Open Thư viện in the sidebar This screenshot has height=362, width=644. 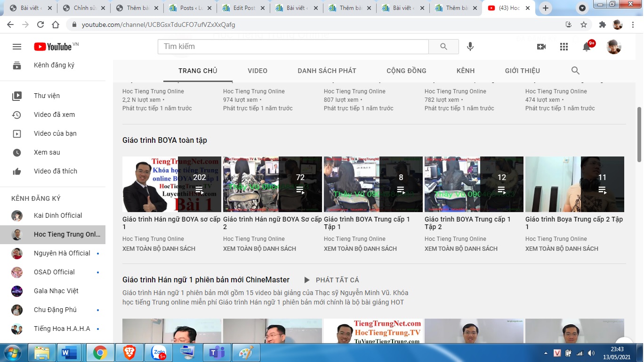point(53,96)
